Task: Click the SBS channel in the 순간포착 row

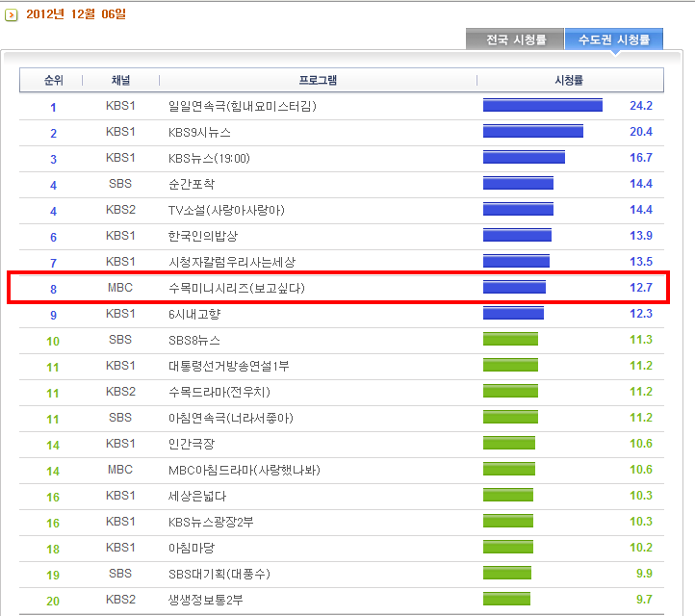Action: pyautogui.click(x=120, y=184)
